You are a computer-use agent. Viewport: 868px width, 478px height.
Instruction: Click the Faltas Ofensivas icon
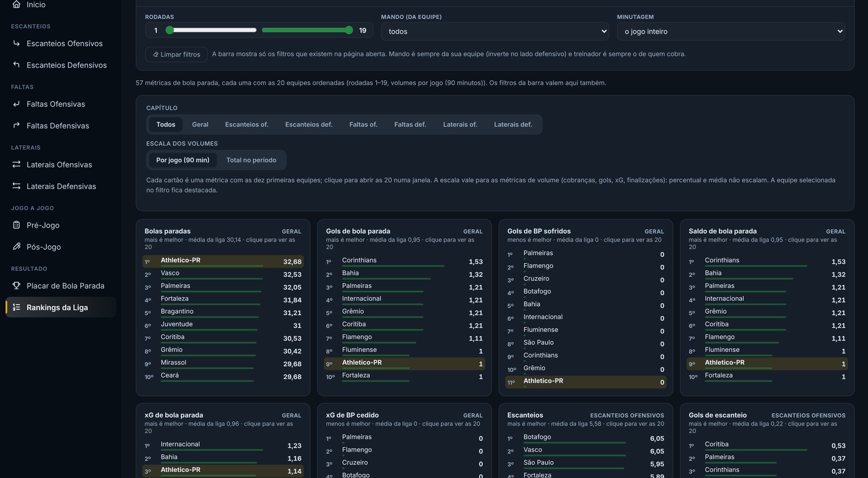coord(16,104)
